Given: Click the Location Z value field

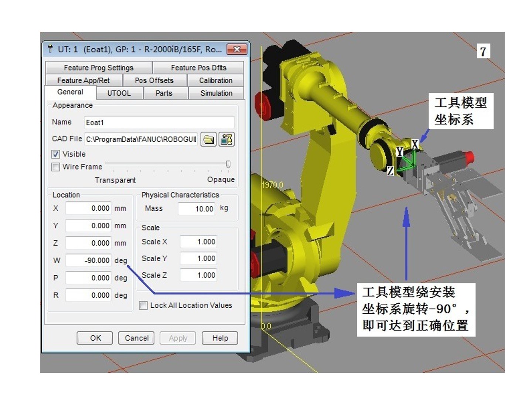Looking at the screenshot, I should 88,243.
